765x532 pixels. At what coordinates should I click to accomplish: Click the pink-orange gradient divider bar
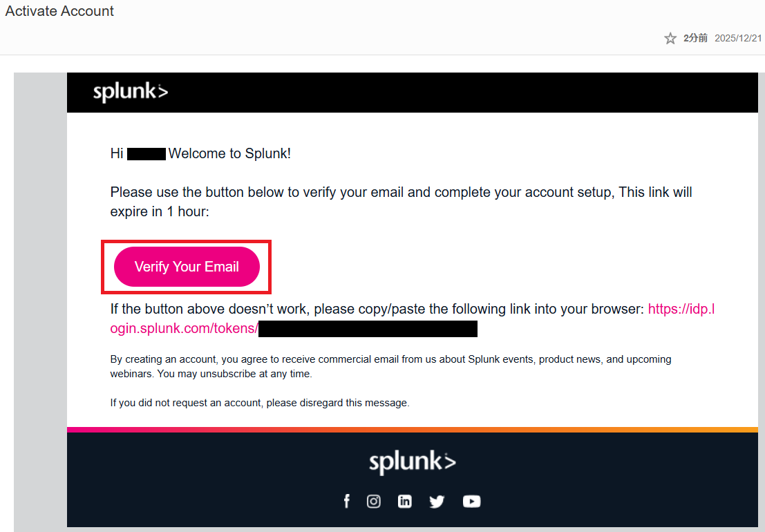(412, 430)
